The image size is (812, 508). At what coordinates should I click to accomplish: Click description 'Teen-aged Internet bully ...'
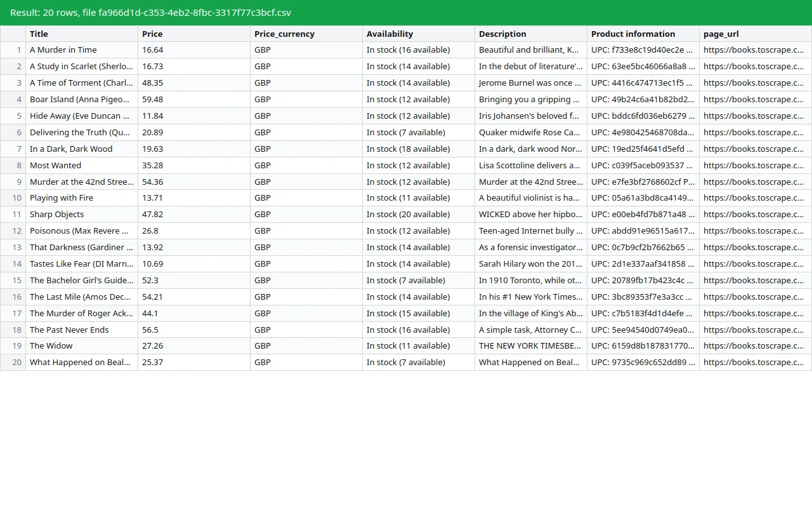click(x=531, y=231)
